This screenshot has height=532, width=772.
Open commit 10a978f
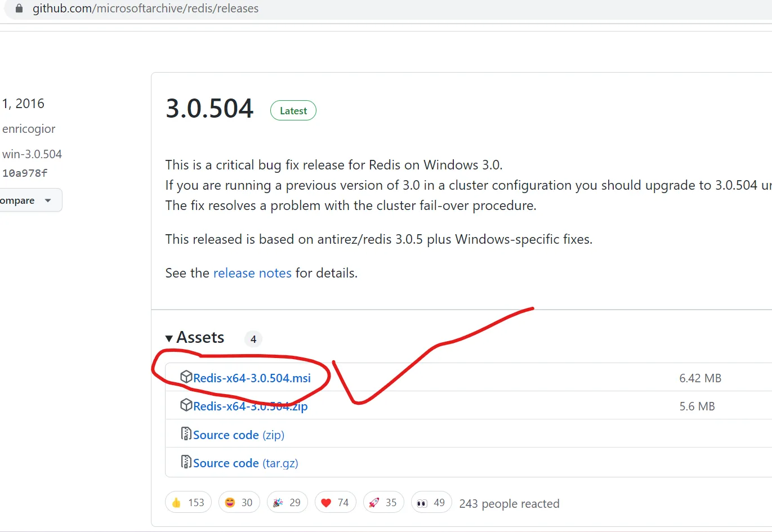point(25,173)
